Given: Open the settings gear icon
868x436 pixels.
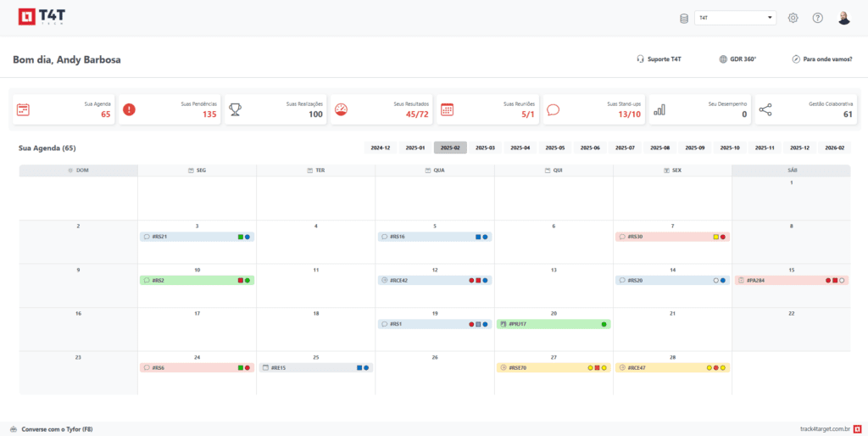Looking at the screenshot, I should pyautogui.click(x=793, y=18).
